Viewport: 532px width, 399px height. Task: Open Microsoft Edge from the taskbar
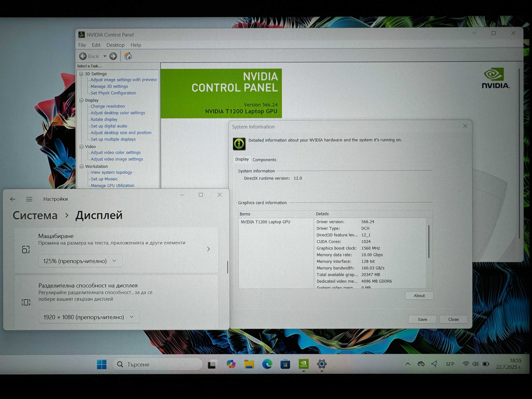point(267,364)
